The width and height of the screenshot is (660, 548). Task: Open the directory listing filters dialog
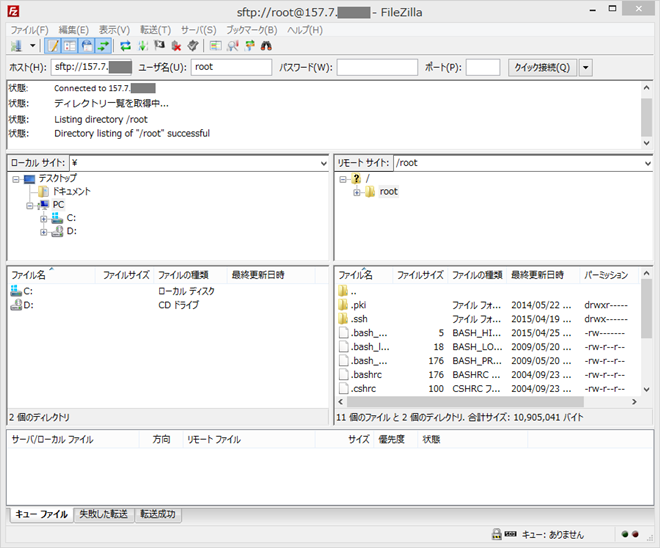pos(216,45)
